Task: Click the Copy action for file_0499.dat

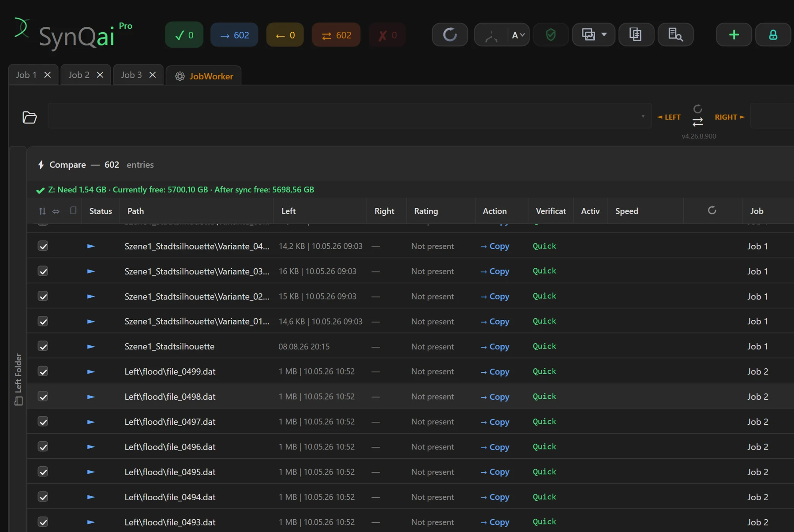Action: tap(494, 372)
